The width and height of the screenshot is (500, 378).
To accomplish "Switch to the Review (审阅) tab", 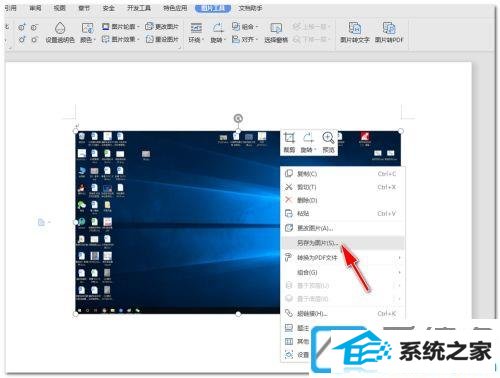I will [35, 8].
